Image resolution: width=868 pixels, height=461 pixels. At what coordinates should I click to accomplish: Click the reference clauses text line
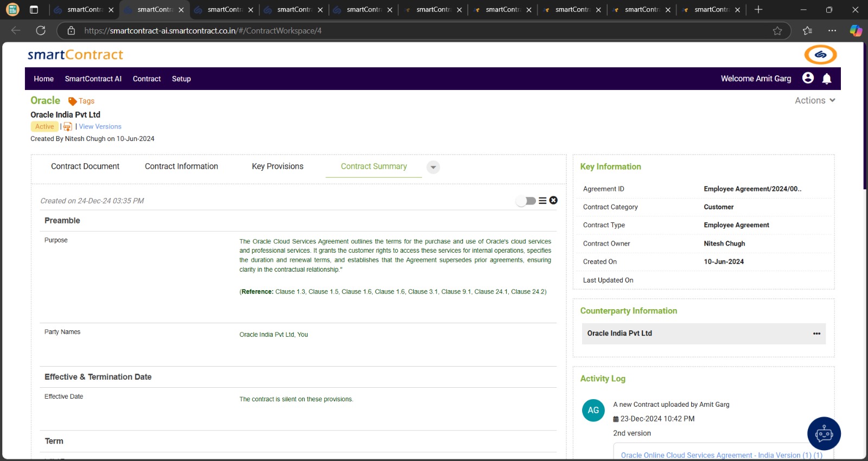click(x=393, y=292)
